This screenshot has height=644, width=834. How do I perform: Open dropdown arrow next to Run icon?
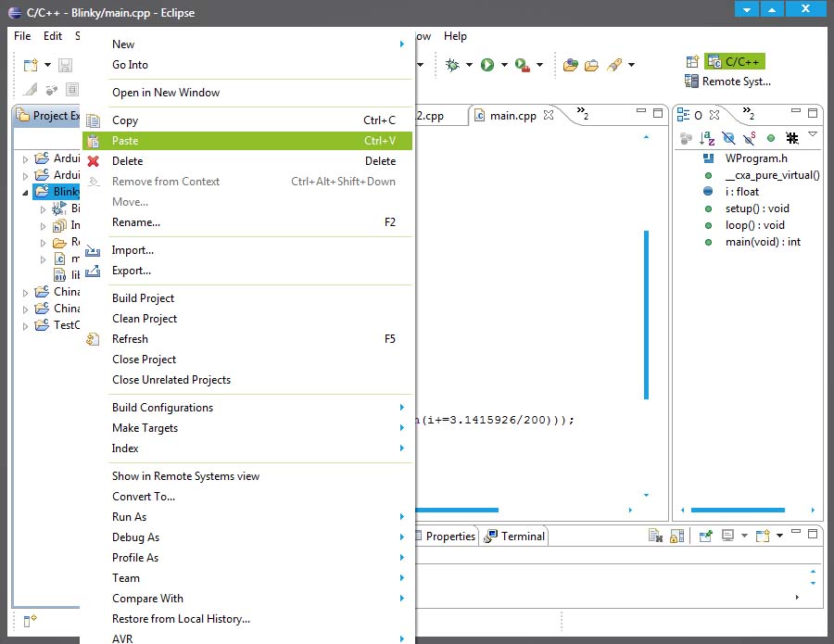click(x=504, y=65)
